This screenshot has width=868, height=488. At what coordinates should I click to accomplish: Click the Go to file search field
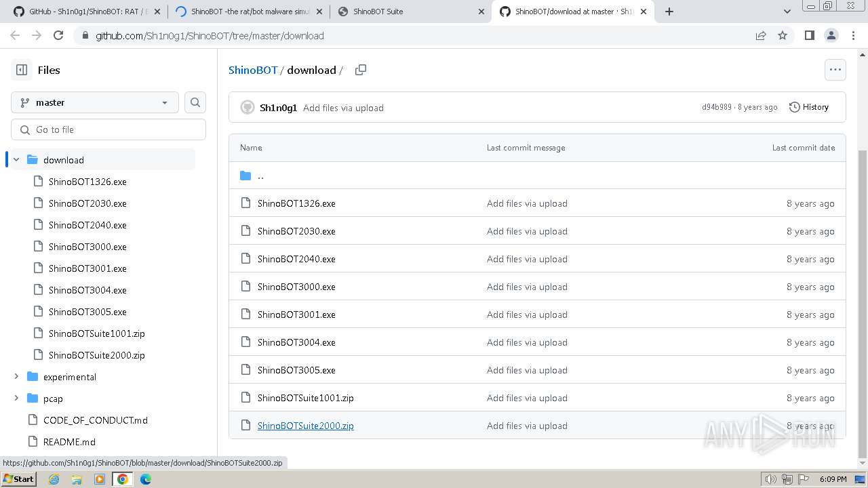point(108,129)
